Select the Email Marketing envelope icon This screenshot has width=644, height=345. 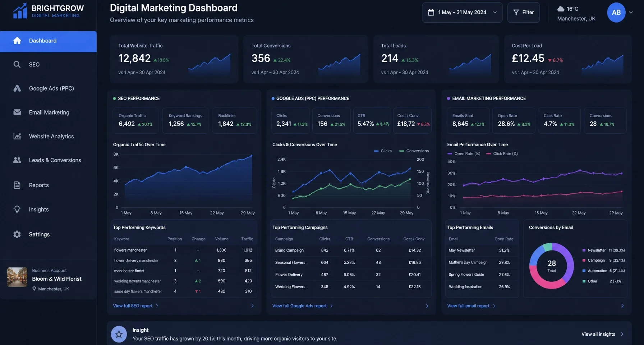(x=17, y=112)
